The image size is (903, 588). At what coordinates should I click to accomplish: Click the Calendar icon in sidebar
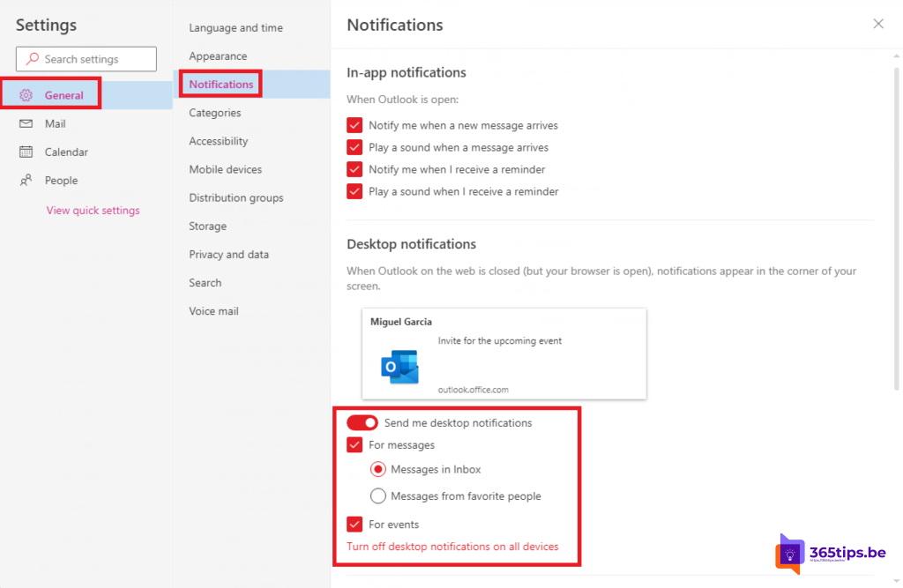(26, 153)
